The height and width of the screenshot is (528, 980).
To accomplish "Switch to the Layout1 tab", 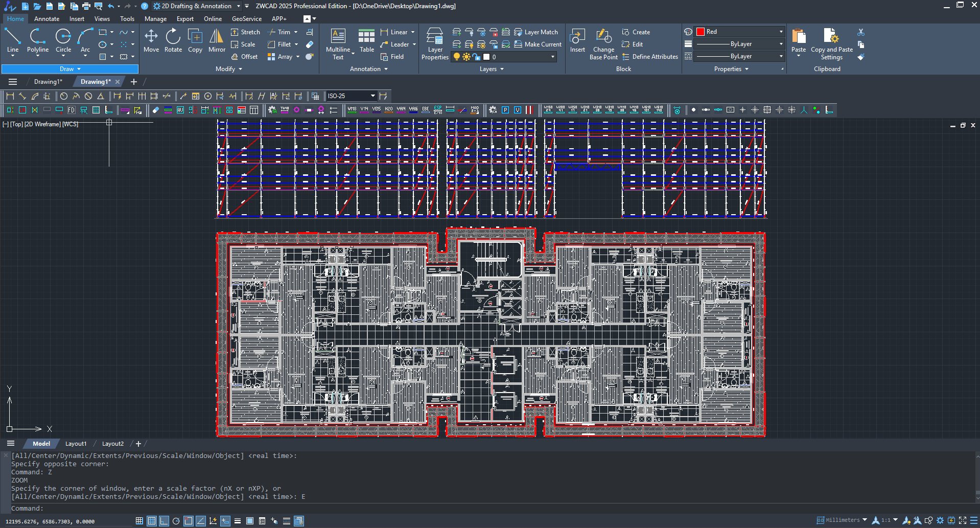I will pos(76,444).
